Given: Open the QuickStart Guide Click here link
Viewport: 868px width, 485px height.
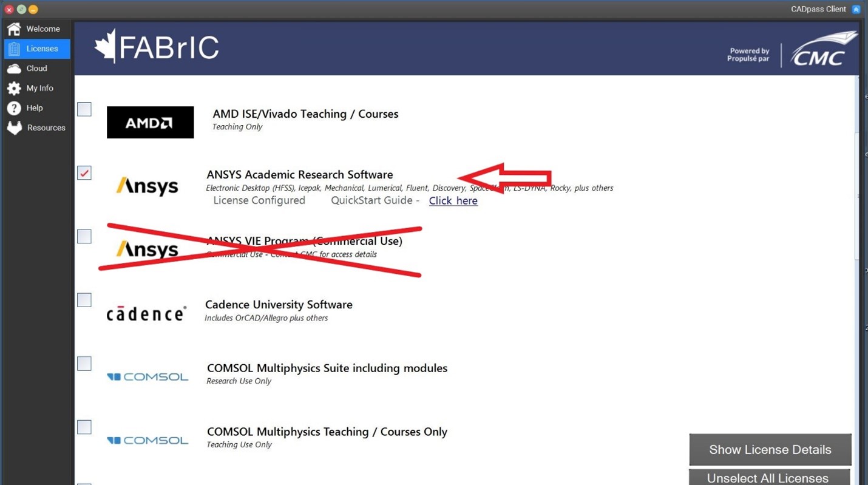Looking at the screenshot, I should [453, 200].
